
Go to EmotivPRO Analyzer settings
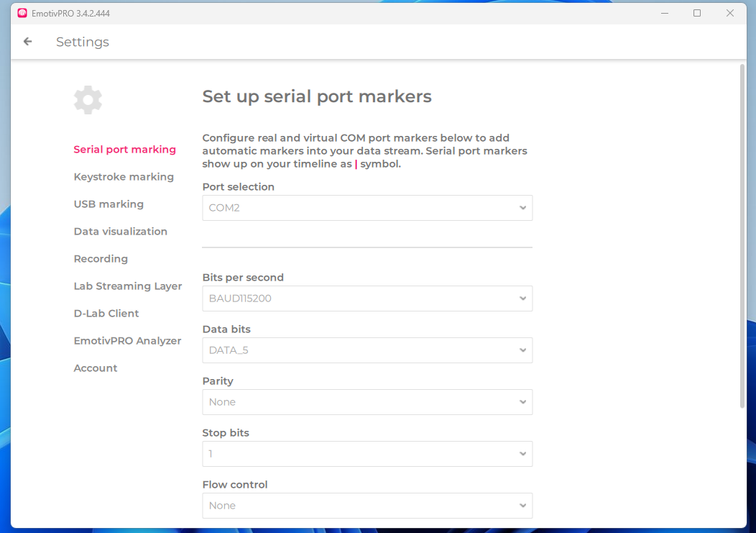click(x=127, y=341)
